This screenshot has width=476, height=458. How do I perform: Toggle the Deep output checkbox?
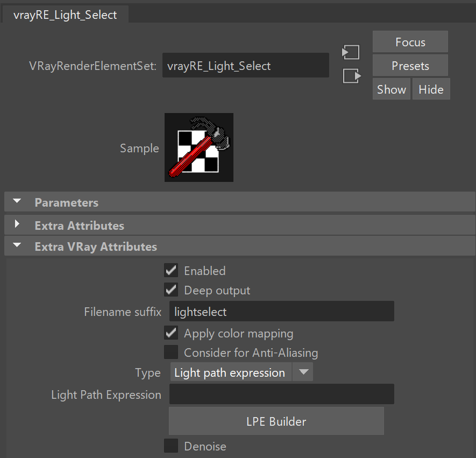coord(171,290)
